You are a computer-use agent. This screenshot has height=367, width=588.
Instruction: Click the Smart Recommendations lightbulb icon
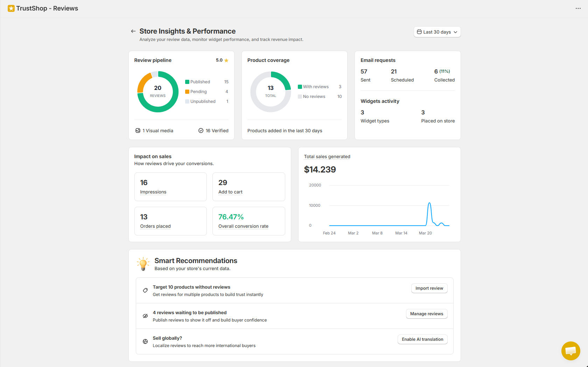coord(143,264)
